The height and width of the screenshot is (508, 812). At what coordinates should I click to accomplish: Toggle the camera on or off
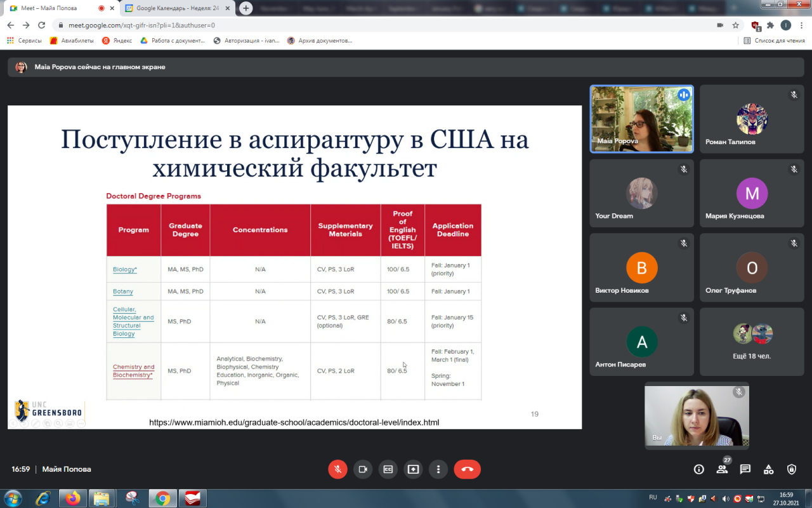(x=363, y=469)
